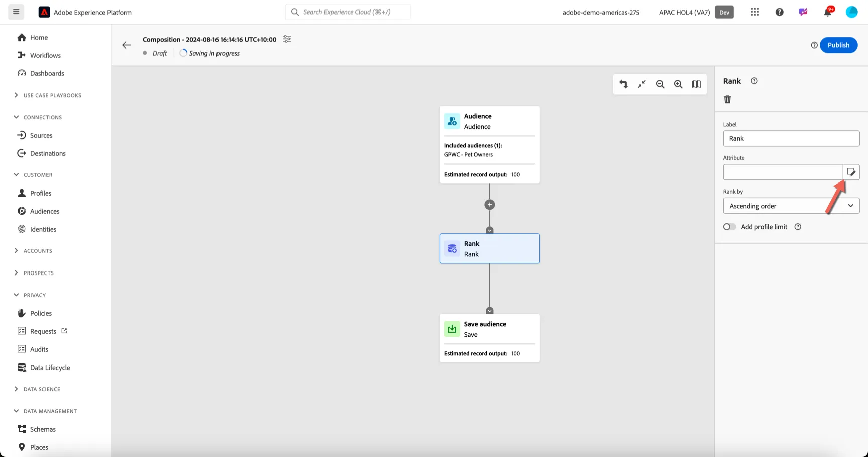Click the Attribute input field
The width and height of the screenshot is (868, 457).
click(783, 172)
